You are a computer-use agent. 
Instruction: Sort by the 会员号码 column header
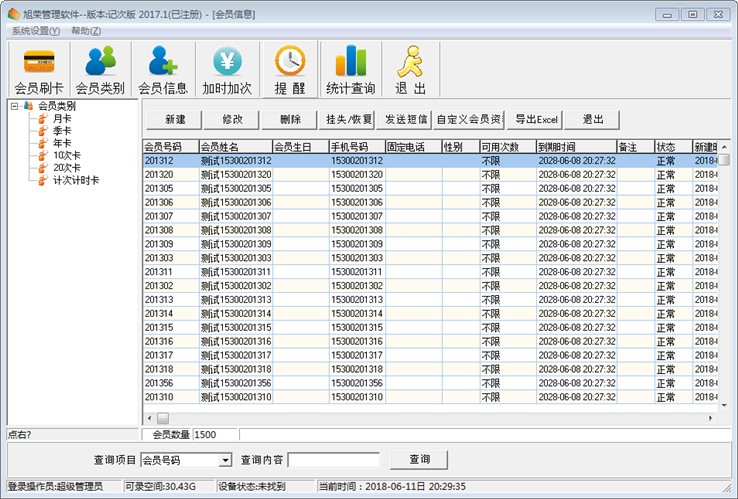coord(171,147)
